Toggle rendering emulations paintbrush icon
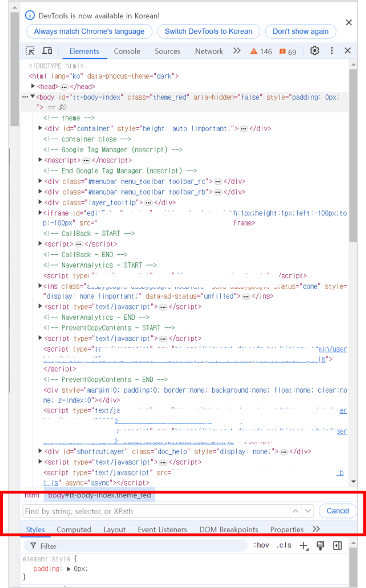Image resolution: width=366 pixels, height=588 pixels. click(320, 546)
